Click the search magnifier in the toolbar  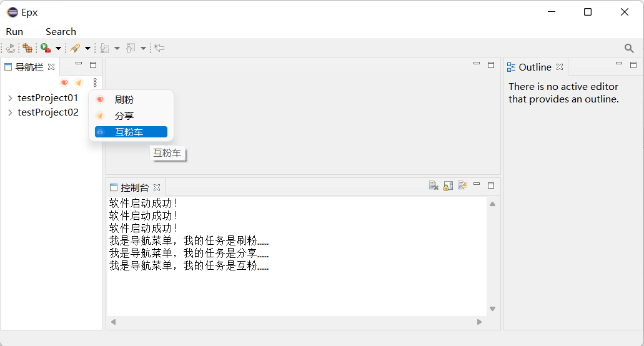629,48
